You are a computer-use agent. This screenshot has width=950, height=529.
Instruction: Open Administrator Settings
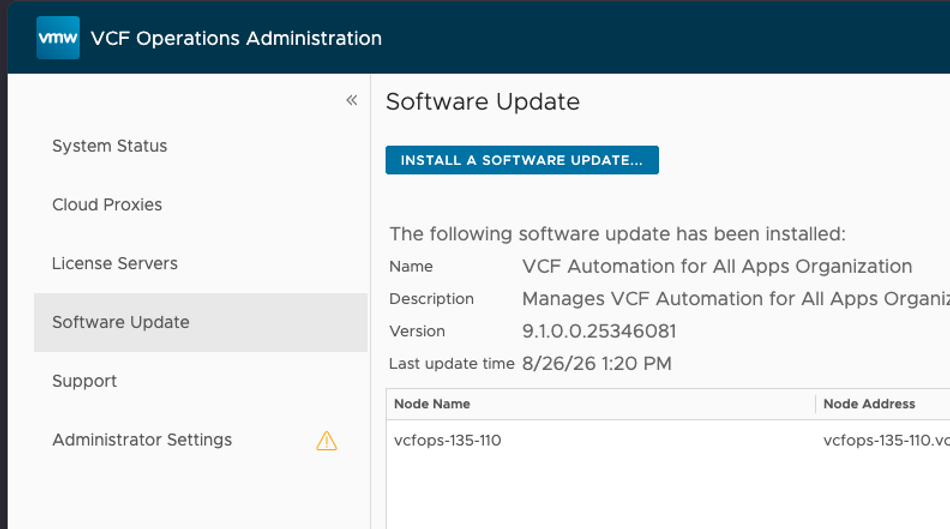tap(142, 440)
